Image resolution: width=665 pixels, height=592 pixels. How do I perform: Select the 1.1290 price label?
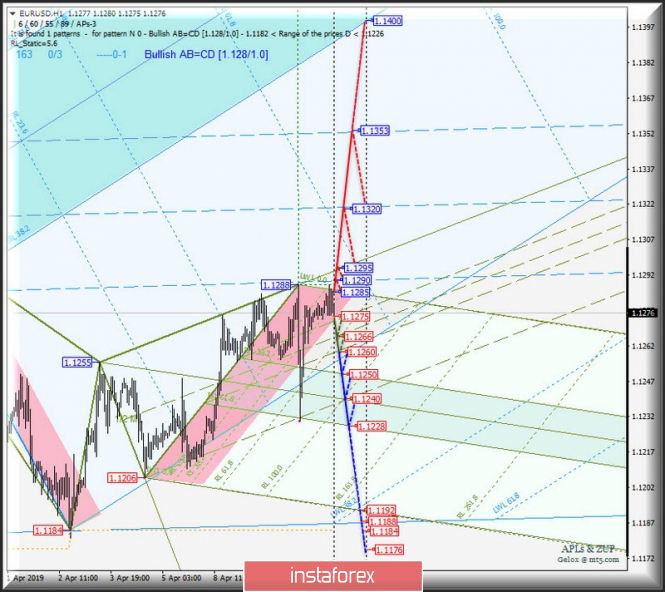(x=357, y=280)
